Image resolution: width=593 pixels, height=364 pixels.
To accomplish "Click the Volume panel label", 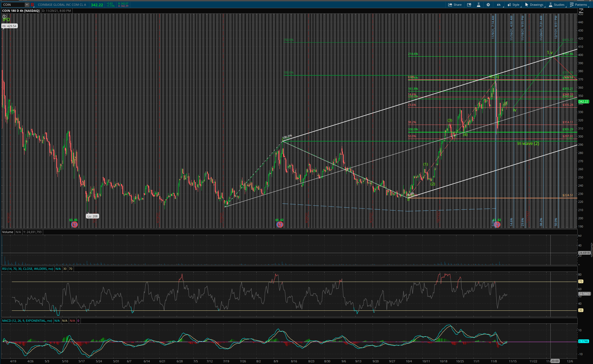I will 8,232.
